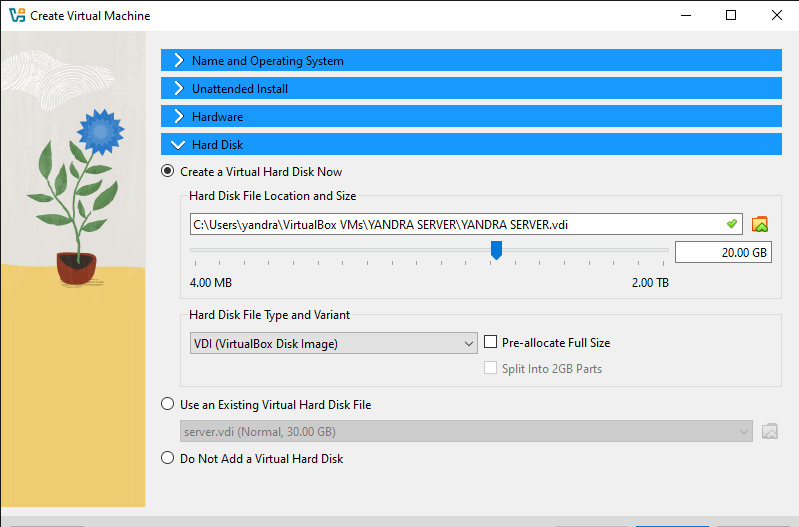Browse for hard disk file location folder icon
This screenshot has height=527, width=799.
click(759, 224)
